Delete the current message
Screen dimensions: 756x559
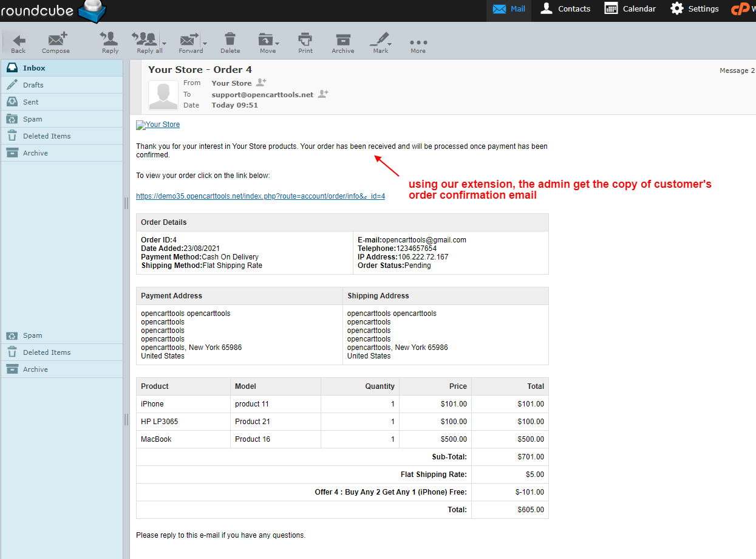(230, 43)
